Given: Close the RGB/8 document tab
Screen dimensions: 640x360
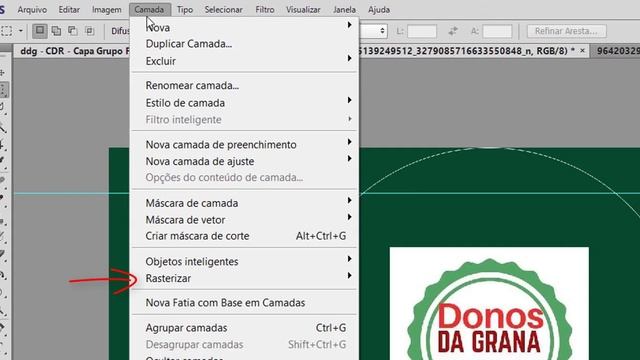Looking at the screenshot, I should click(x=582, y=51).
